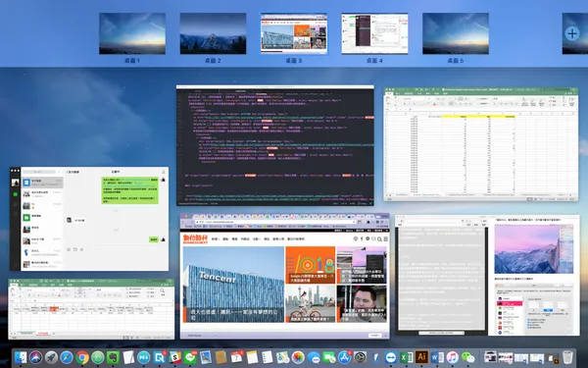This screenshot has width=588, height=368.
Task: Switch to Google Chrome in Dock
Action: pyautogui.click(x=82, y=357)
